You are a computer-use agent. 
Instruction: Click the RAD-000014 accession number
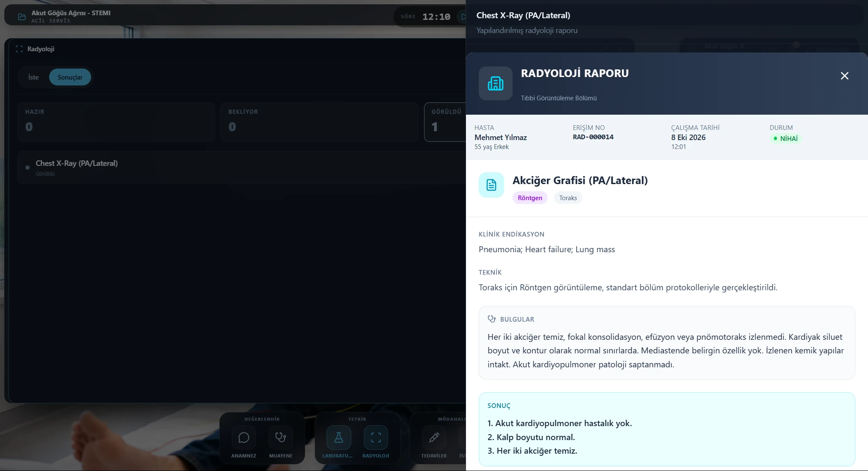coord(593,137)
